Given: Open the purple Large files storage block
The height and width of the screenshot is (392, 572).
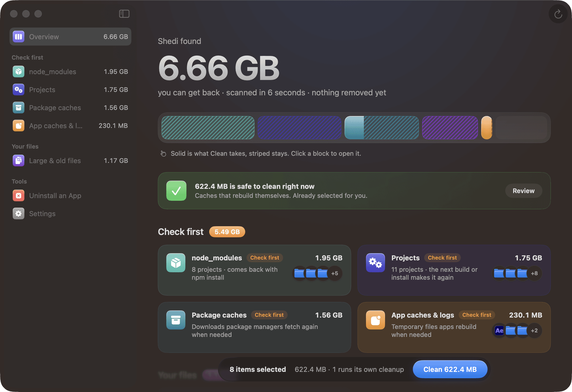Looking at the screenshot, I should point(450,128).
